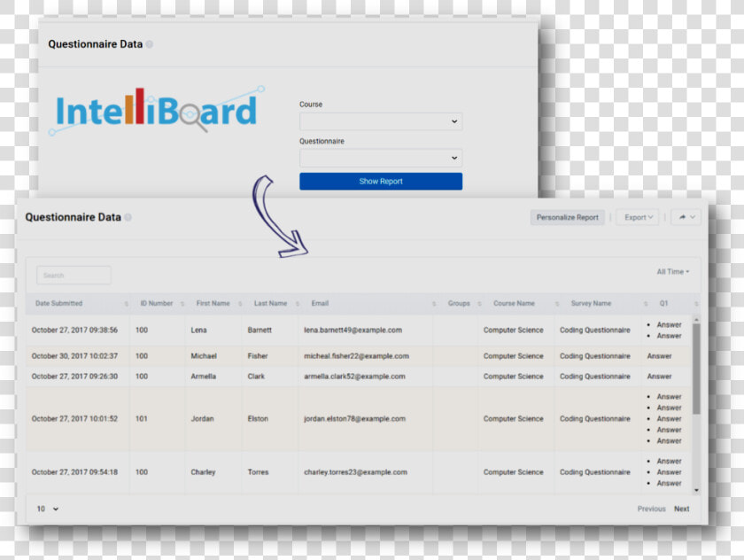Click help icon beside lower Questionnaire Data title

(128, 217)
